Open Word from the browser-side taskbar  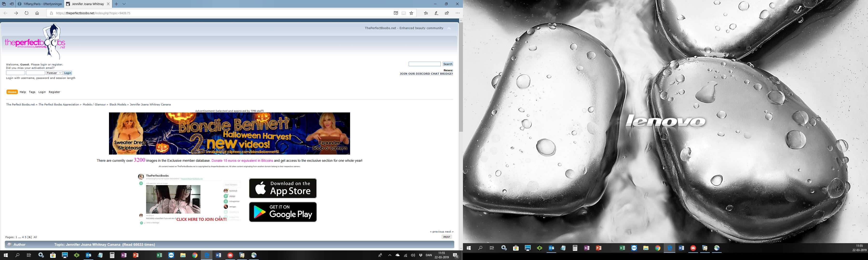[218, 255]
